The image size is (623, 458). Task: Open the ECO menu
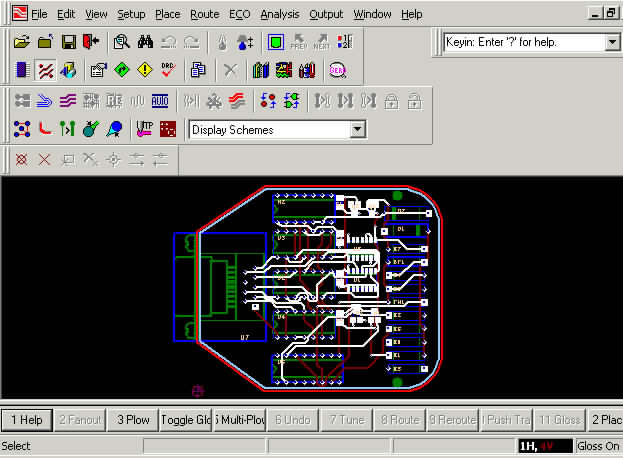point(240,14)
